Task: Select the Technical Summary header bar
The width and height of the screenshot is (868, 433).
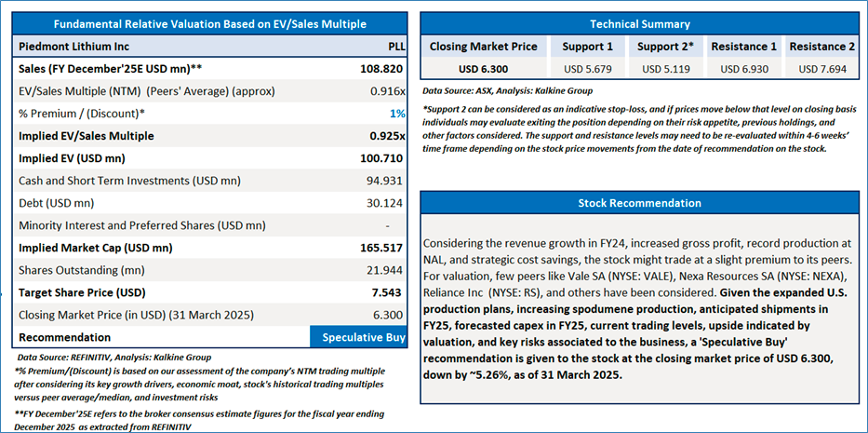Action: tap(640, 23)
